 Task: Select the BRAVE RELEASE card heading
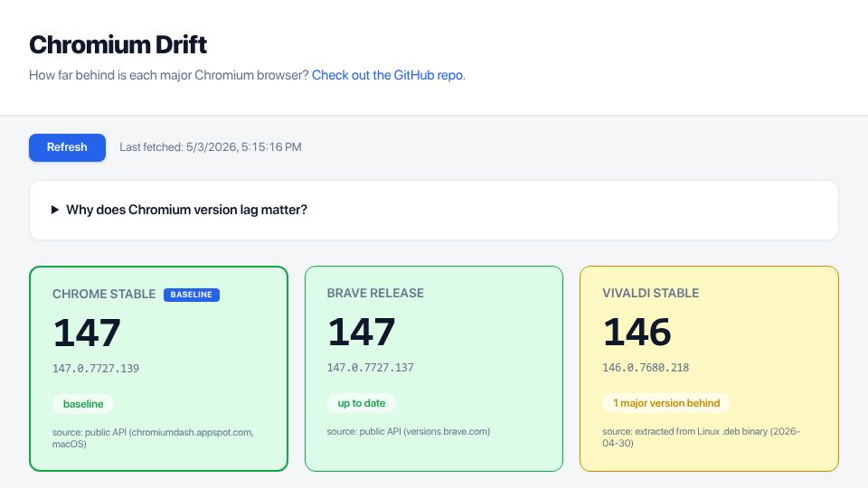[375, 293]
